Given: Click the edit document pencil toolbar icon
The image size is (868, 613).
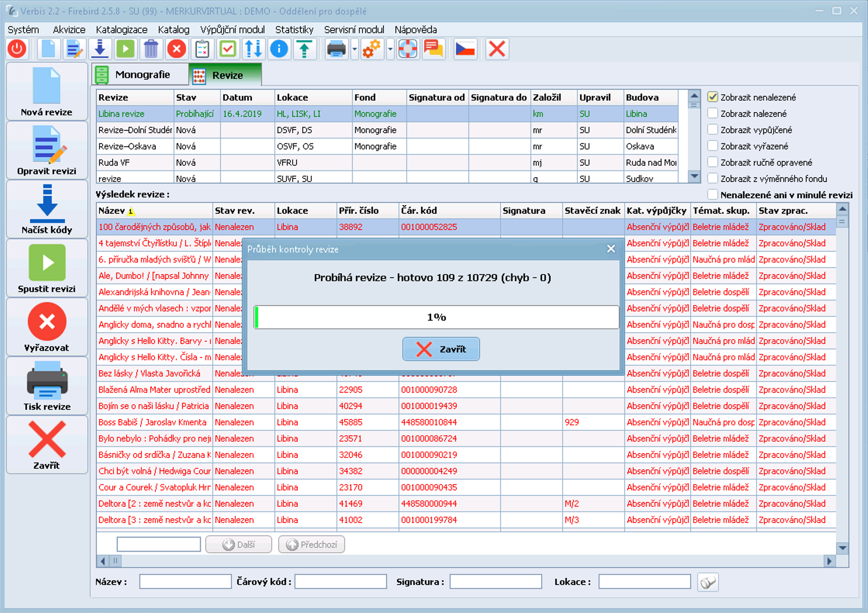Looking at the screenshot, I should (74, 49).
